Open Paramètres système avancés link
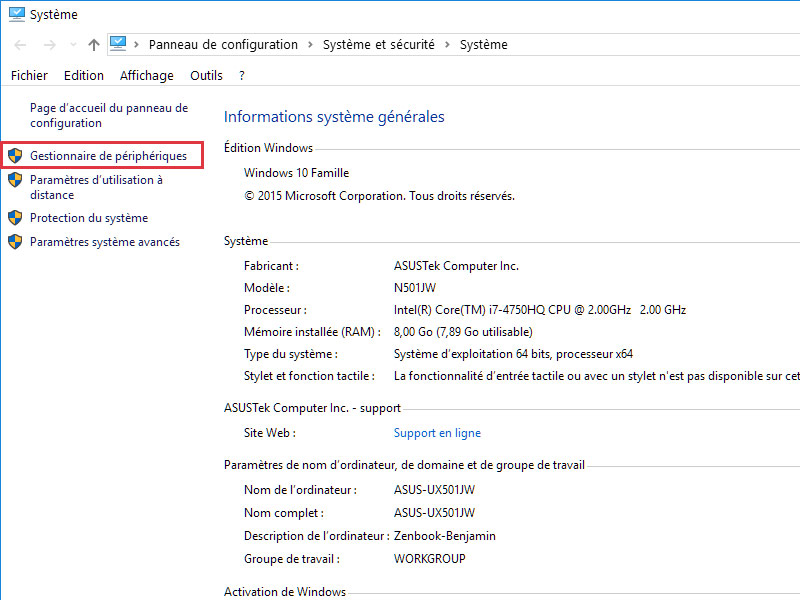The width and height of the screenshot is (800, 600). point(105,242)
